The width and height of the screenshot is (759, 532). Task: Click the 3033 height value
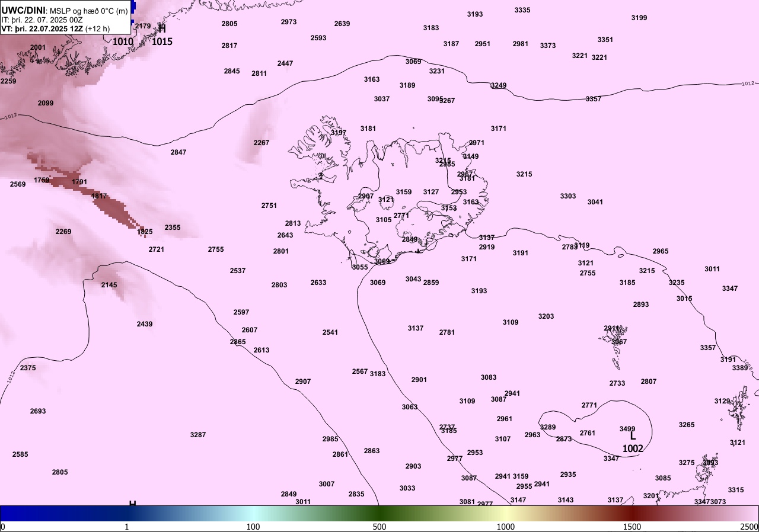(407, 488)
